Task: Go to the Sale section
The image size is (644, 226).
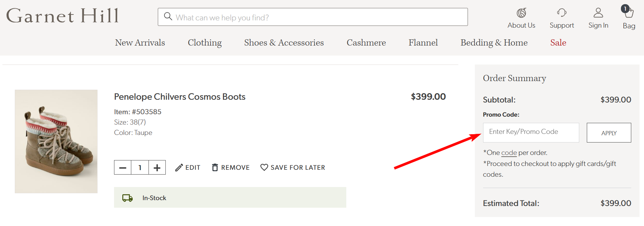Action: click(x=558, y=43)
